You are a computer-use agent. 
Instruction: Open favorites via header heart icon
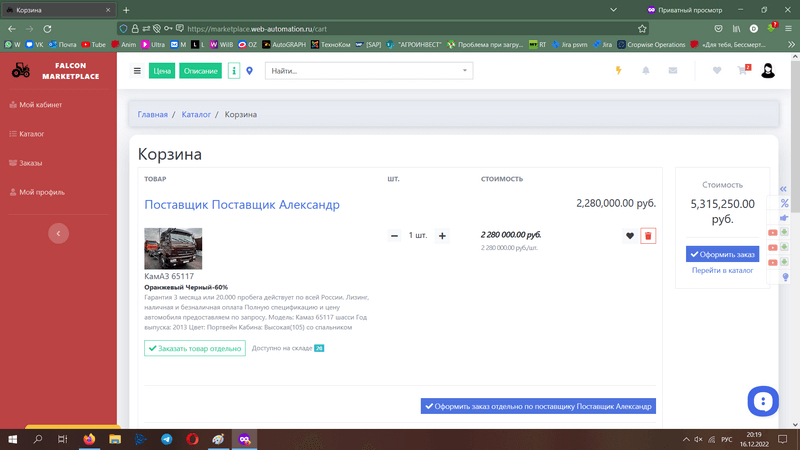(717, 70)
